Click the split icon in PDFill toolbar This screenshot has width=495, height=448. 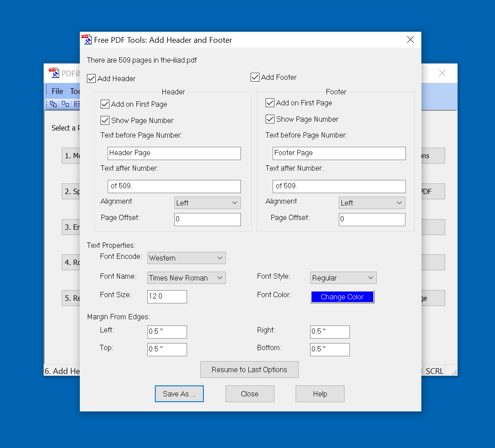[x=65, y=104]
